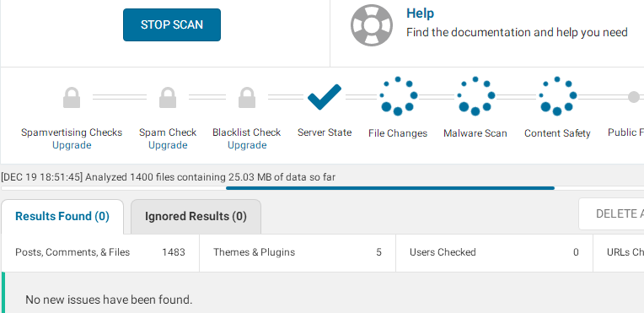Viewport: 644px width, 313px height.
Task: Click the Delete All button
Action: 612,214
